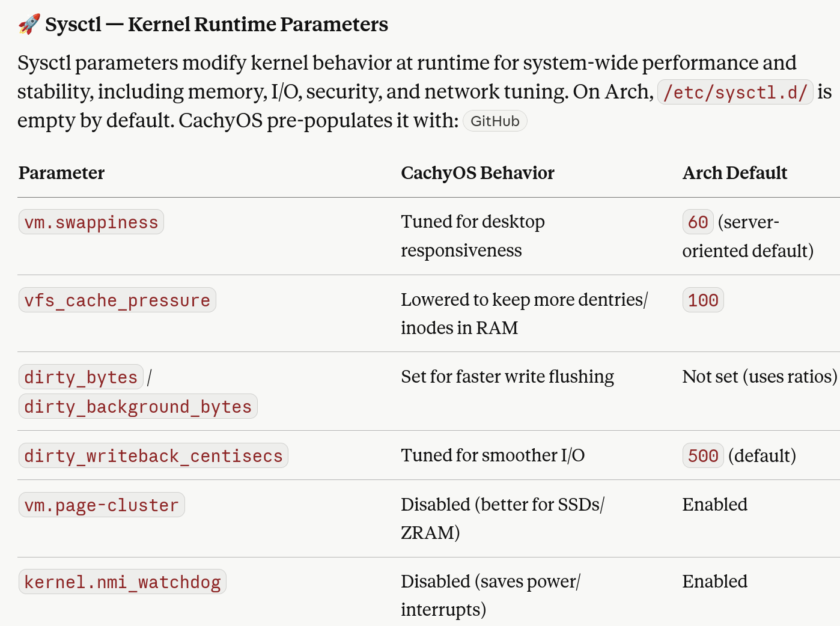Click the rocket emoji icon in heading

[x=29, y=24]
